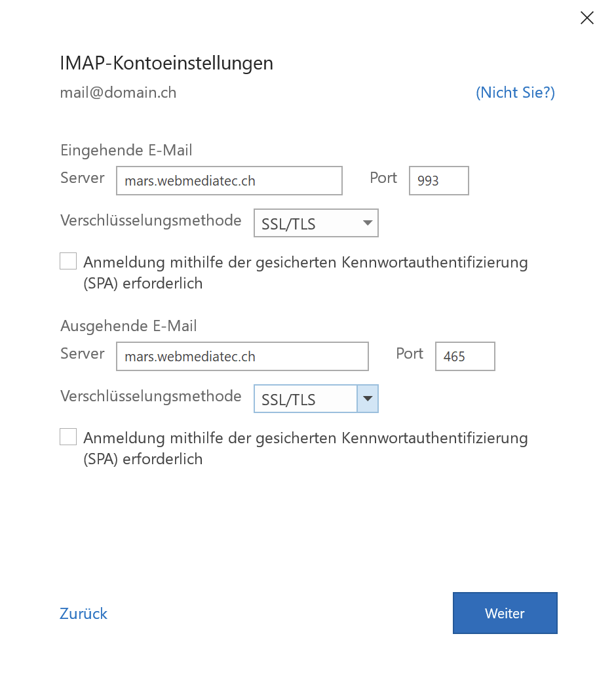This screenshot has height=695, width=616.
Task: Click the mail@domain.ch account address
Action: (x=119, y=92)
